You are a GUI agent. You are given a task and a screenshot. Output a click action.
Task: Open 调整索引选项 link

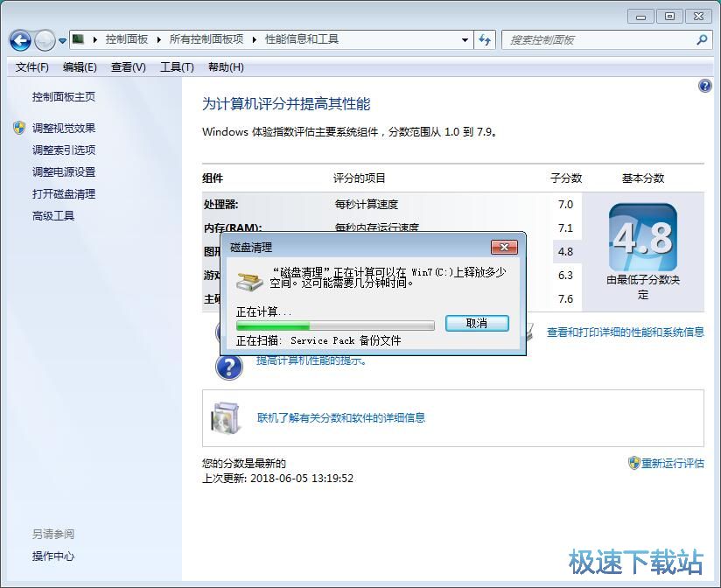click(64, 150)
